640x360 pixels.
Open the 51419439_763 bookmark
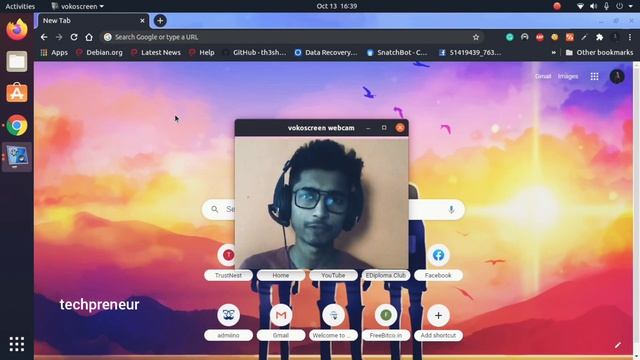coord(470,52)
